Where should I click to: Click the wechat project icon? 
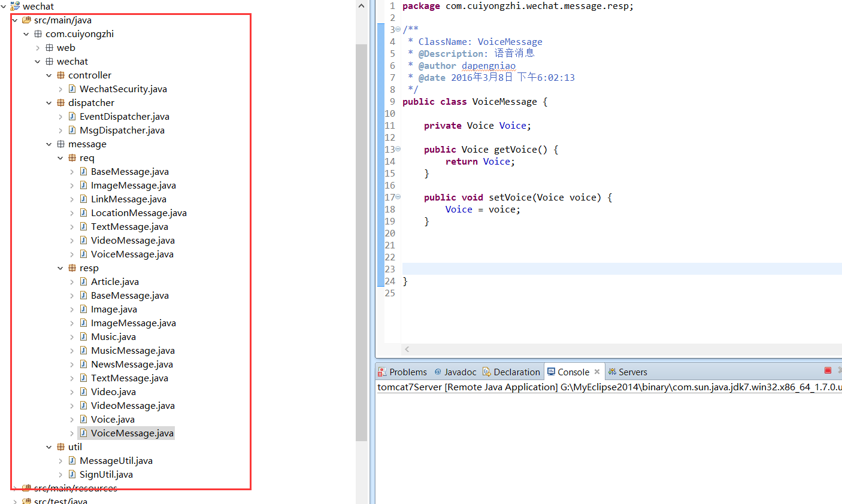pos(15,6)
